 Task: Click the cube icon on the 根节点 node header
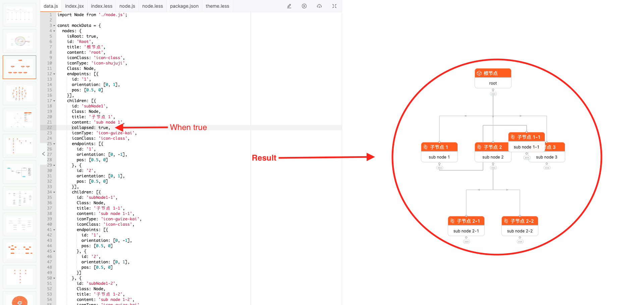479,73
